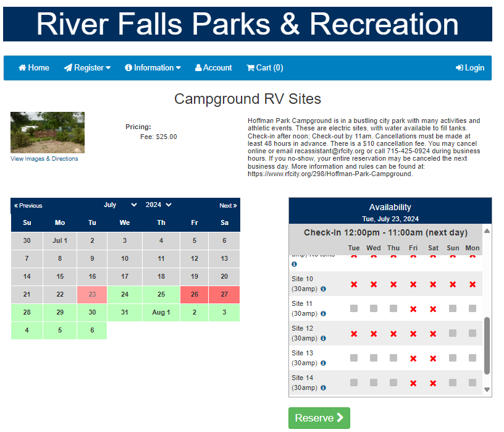Open the month dropdown showing July
Image resolution: width=504 pixels, height=432 pixels.
click(120, 205)
